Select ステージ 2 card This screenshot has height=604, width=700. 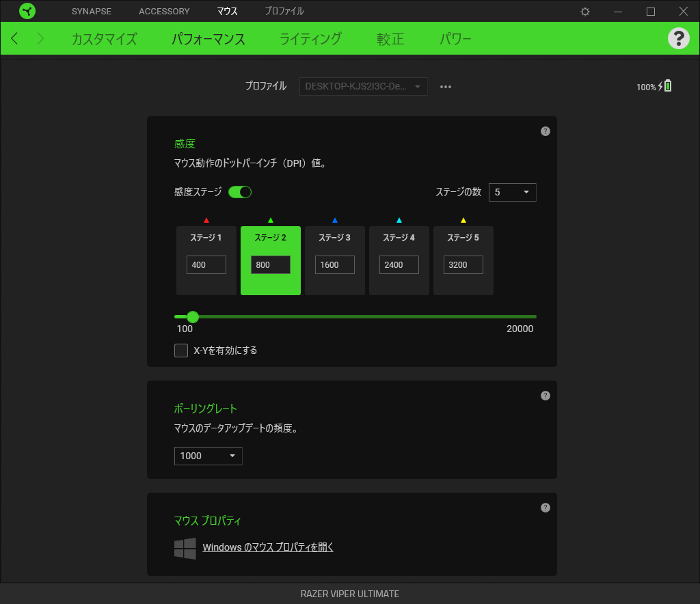click(271, 260)
